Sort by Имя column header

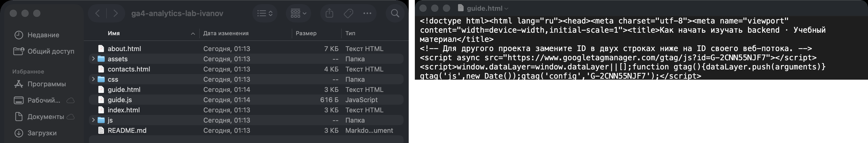pos(114,33)
